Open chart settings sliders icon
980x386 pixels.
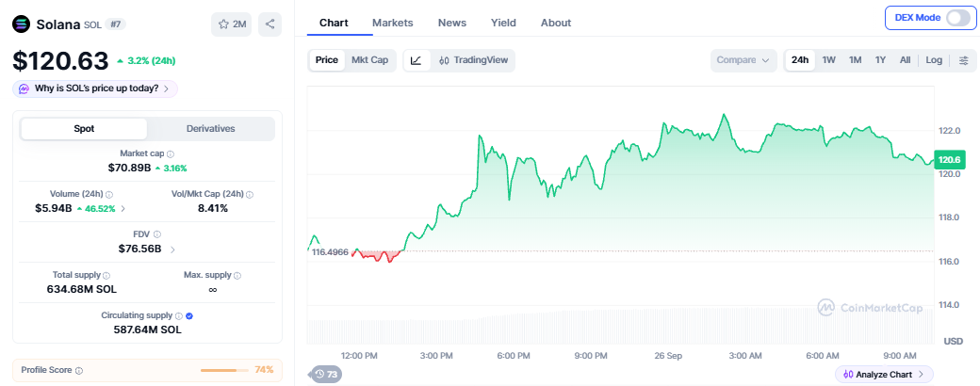(964, 60)
